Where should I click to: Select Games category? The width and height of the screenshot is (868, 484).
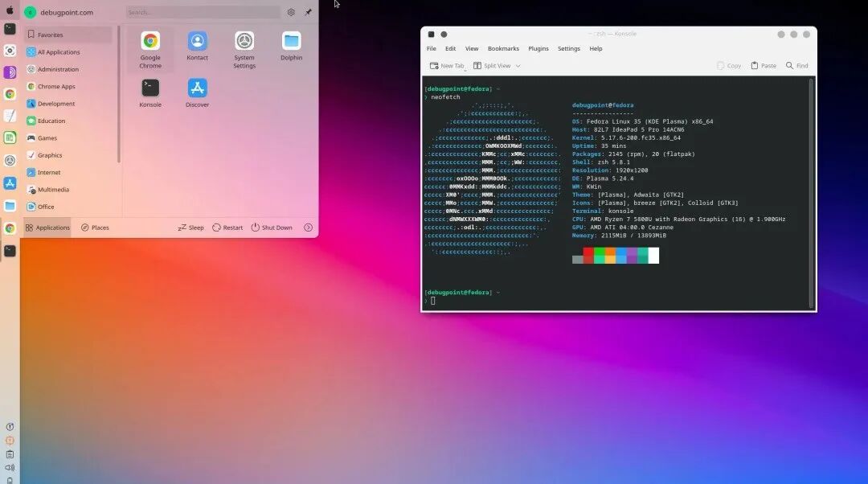click(x=68, y=138)
